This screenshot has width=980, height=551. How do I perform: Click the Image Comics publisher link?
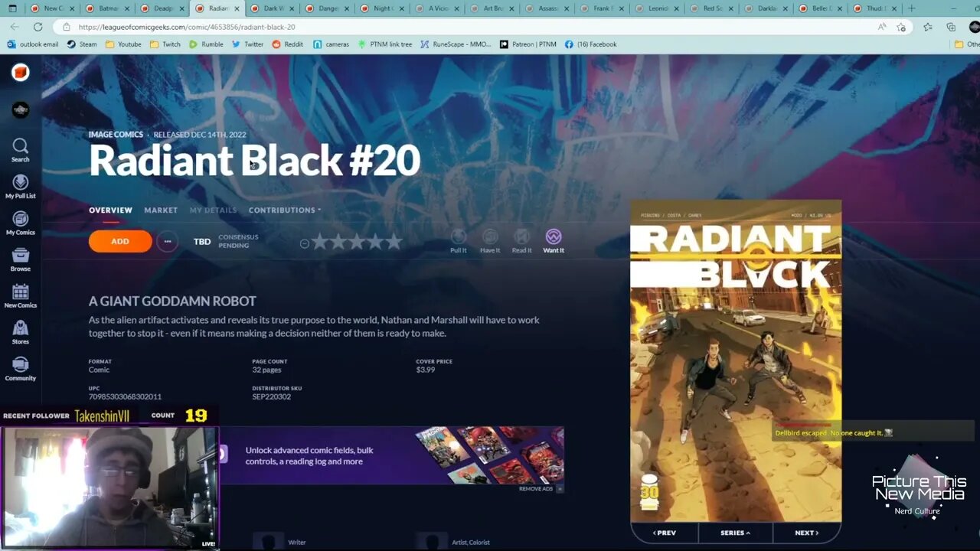point(116,135)
